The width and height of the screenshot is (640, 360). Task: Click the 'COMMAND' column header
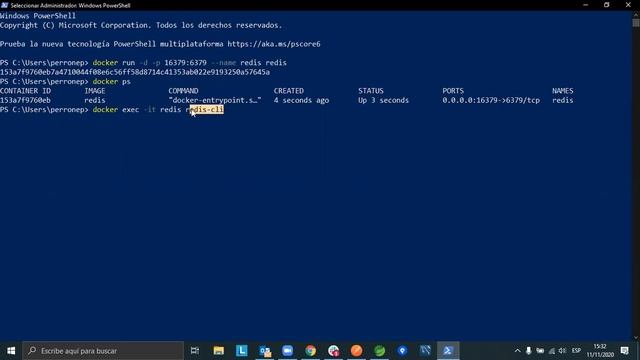coord(183,91)
